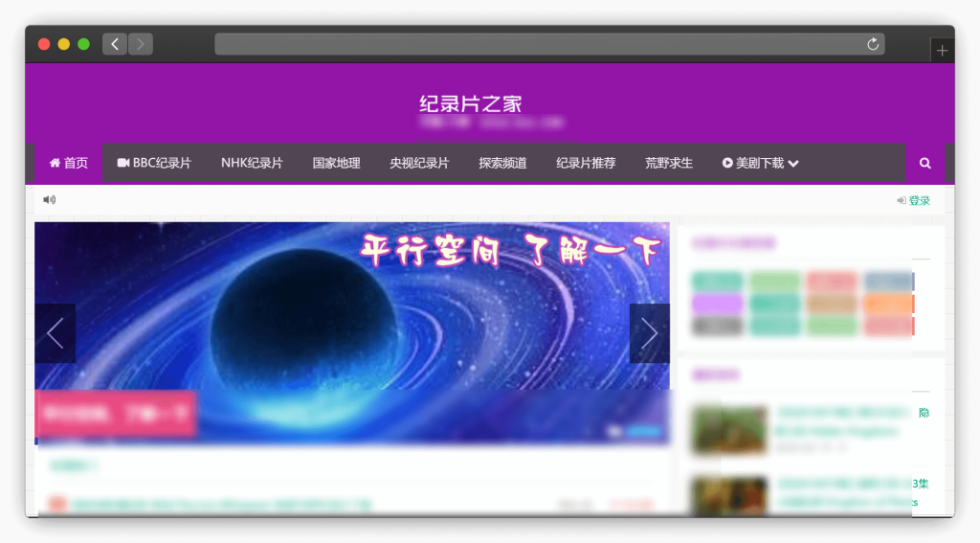Open a new tab with the plus button
This screenshot has height=543, width=980.
coord(942,51)
